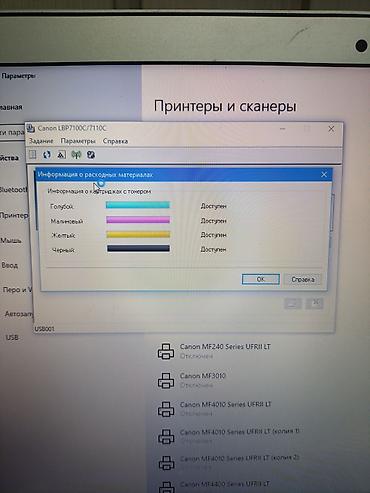The height and width of the screenshot is (493, 370).
Task: Open the Параметры menu in Canon window
Action: (78, 141)
